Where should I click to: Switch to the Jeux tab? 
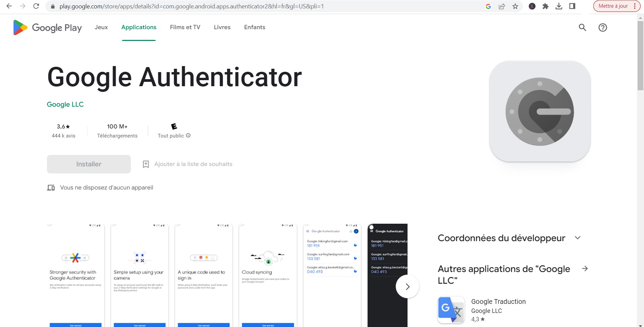pyautogui.click(x=101, y=28)
